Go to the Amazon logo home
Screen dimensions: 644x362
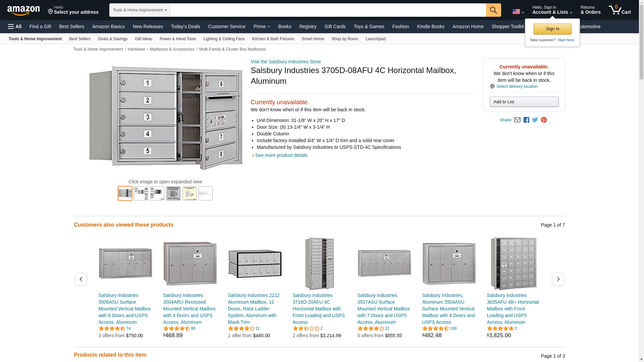coord(23,10)
